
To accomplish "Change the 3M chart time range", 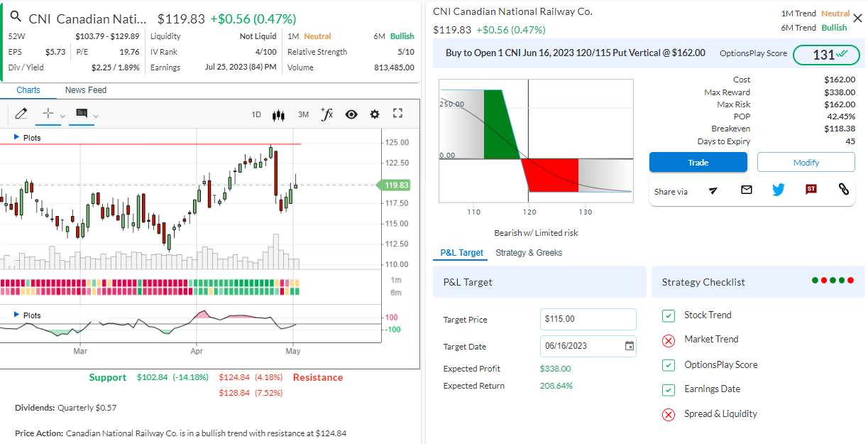I will [x=303, y=114].
